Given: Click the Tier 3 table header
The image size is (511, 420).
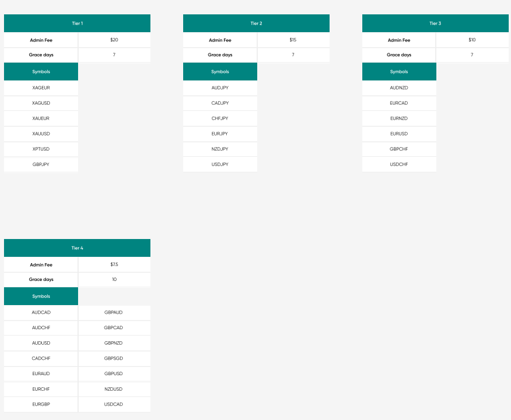Looking at the screenshot, I should [x=435, y=24].
